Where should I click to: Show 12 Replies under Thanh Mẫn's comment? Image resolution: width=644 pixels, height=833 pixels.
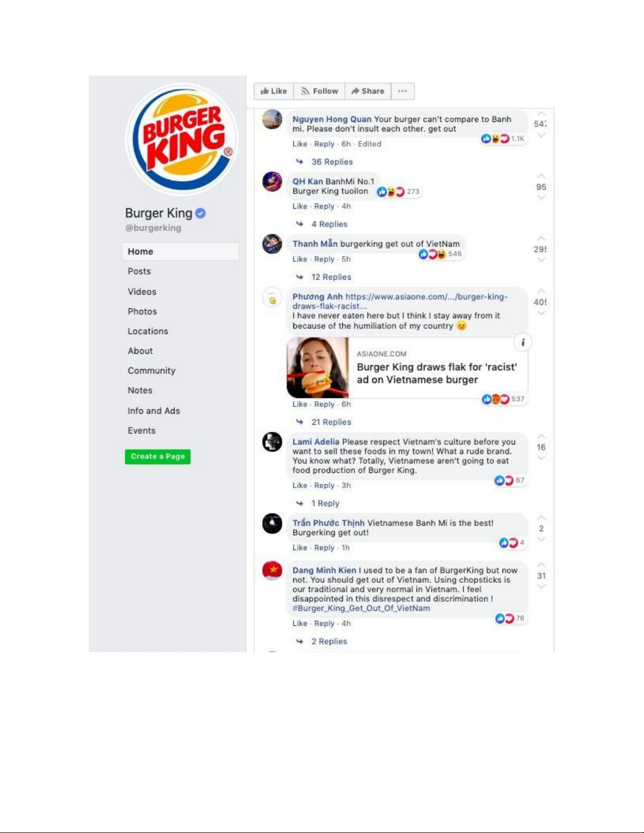tap(331, 277)
